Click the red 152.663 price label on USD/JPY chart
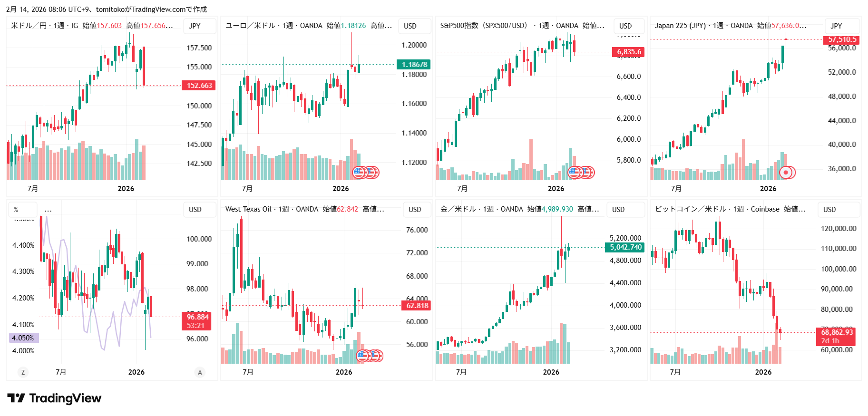This screenshot has width=868, height=416. (x=199, y=86)
